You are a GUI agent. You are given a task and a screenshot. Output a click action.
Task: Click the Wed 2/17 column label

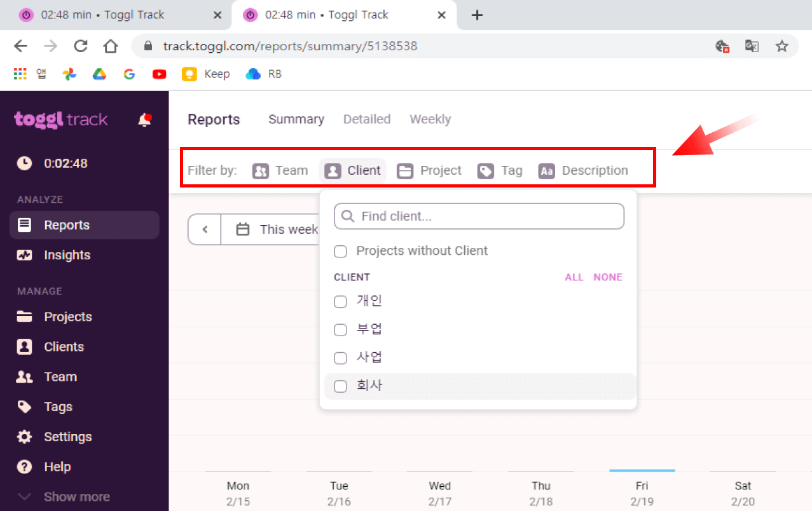(x=440, y=493)
